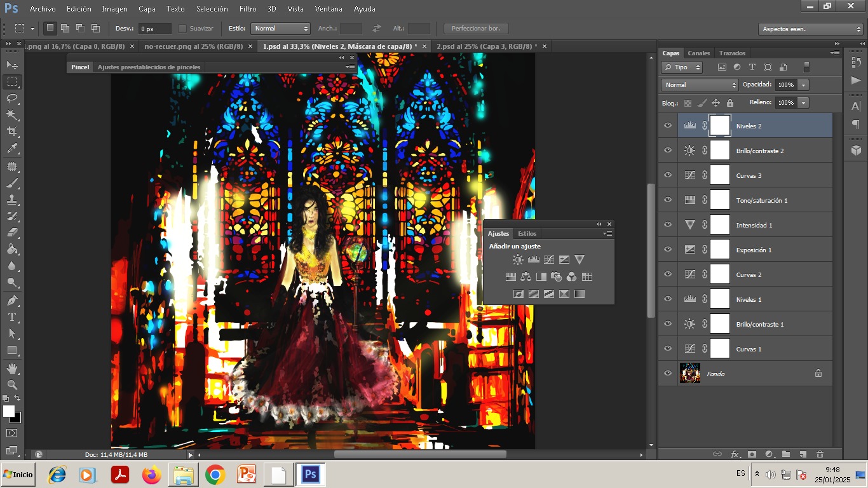The height and width of the screenshot is (488, 868).
Task: Toggle the Suavizar checkbox
Action: click(x=182, y=29)
